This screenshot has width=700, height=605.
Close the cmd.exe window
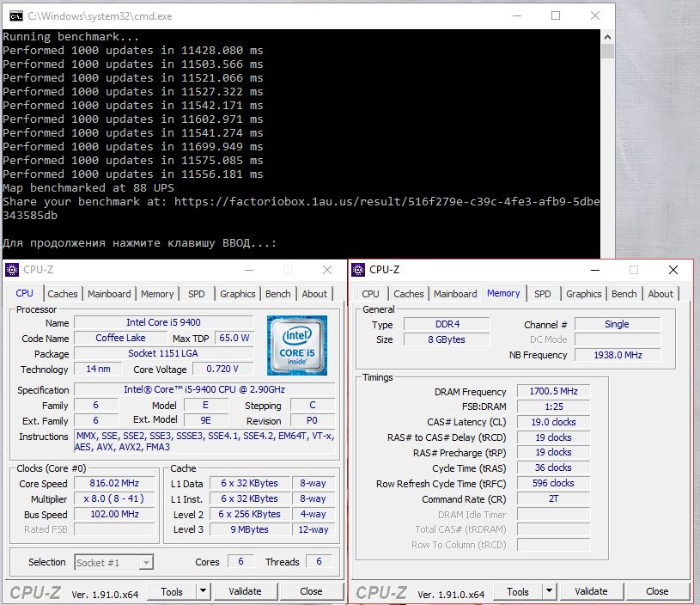(x=594, y=15)
